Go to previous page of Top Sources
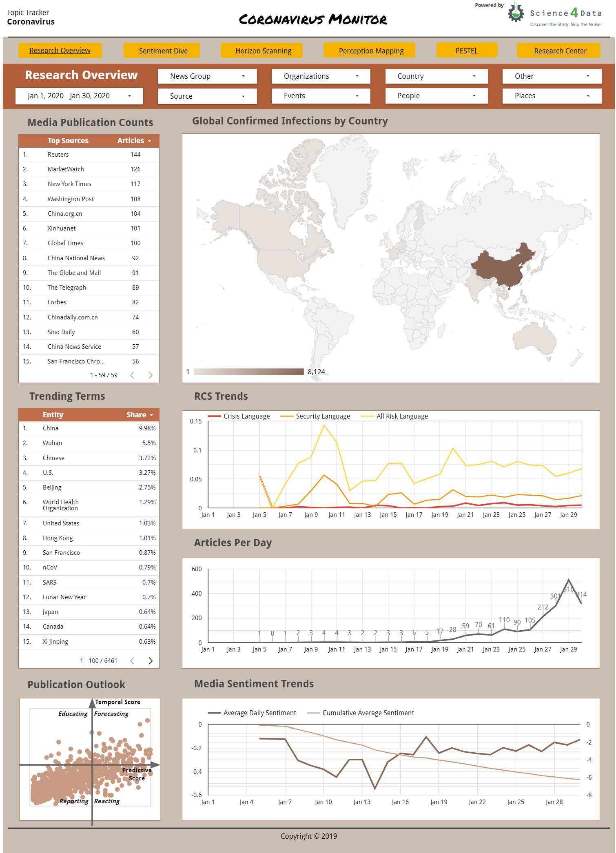Image resolution: width=616 pixels, height=853 pixels. click(x=132, y=375)
